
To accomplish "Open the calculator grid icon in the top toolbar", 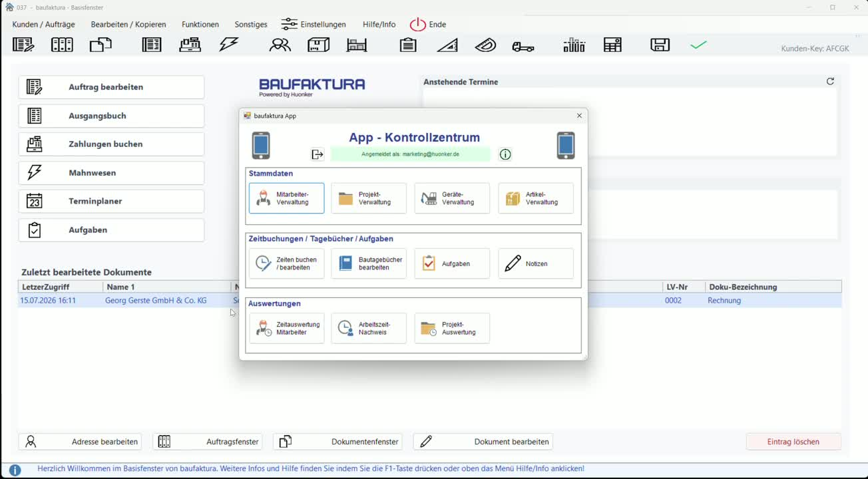I will 612,45.
